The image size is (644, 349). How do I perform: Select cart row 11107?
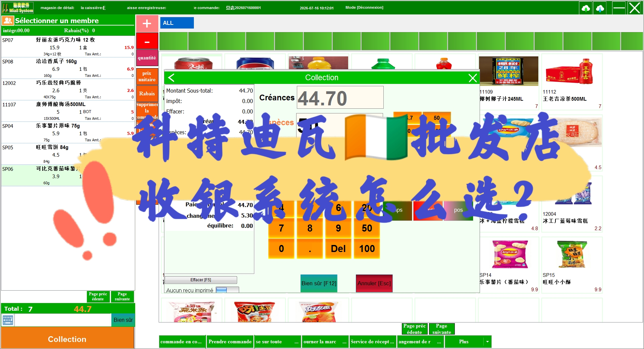[x=68, y=111]
